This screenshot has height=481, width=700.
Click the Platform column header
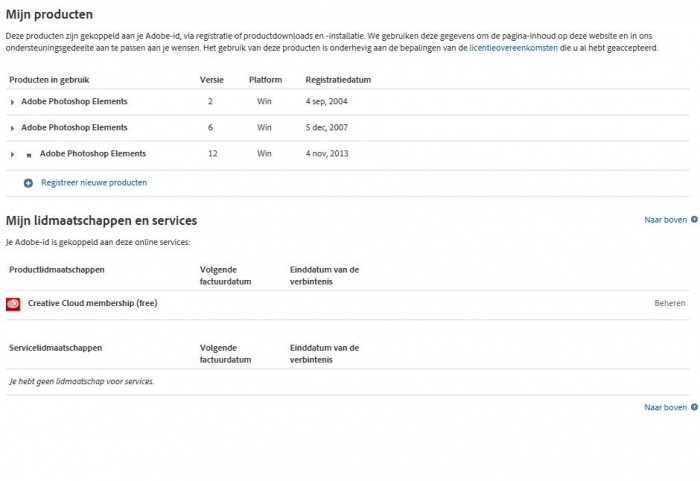(266, 80)
